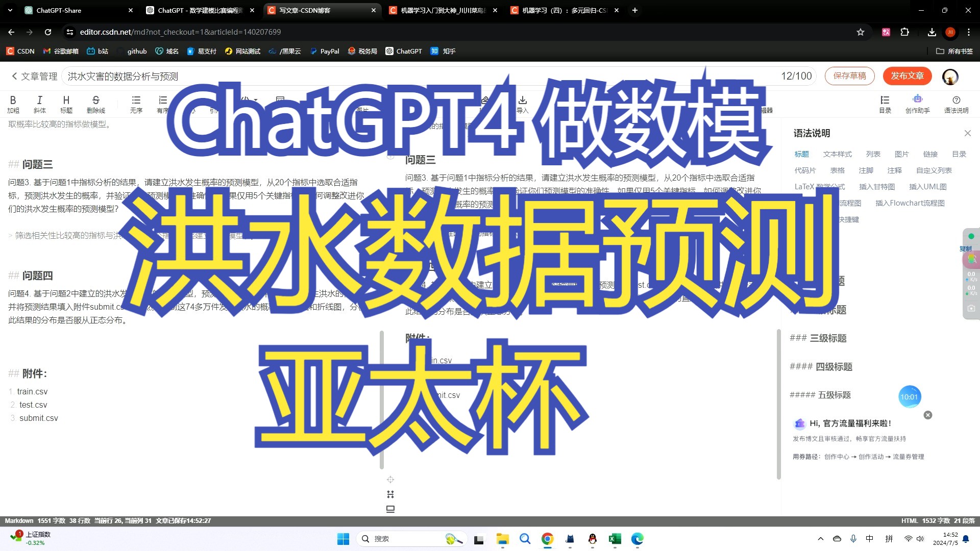The height and width of the screenshot is (551, 980).
Task: Open the browser extensions menu
Action: click(x=905, y=32)
